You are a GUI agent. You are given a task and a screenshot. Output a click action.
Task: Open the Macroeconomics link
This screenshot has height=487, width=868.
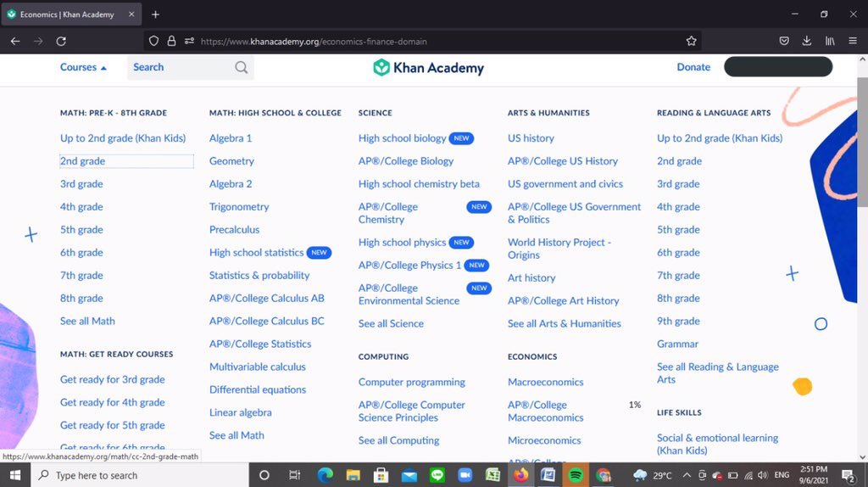click(545, 383)
